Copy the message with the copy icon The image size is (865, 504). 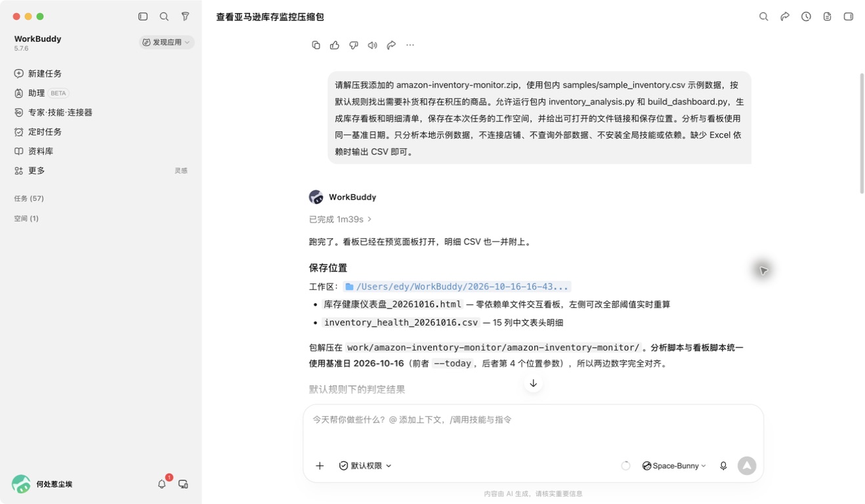click(316, 45)
